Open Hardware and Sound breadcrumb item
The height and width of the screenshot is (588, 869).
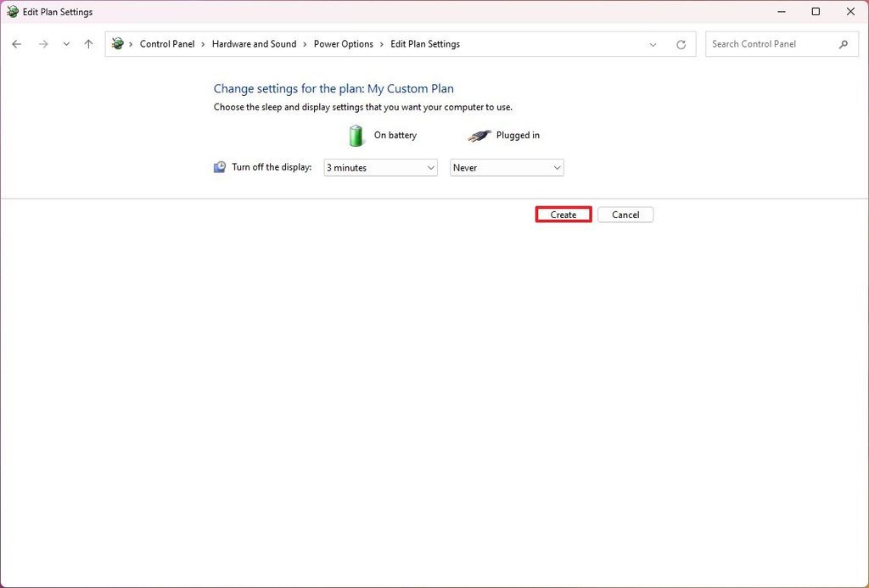click(254, 43)
